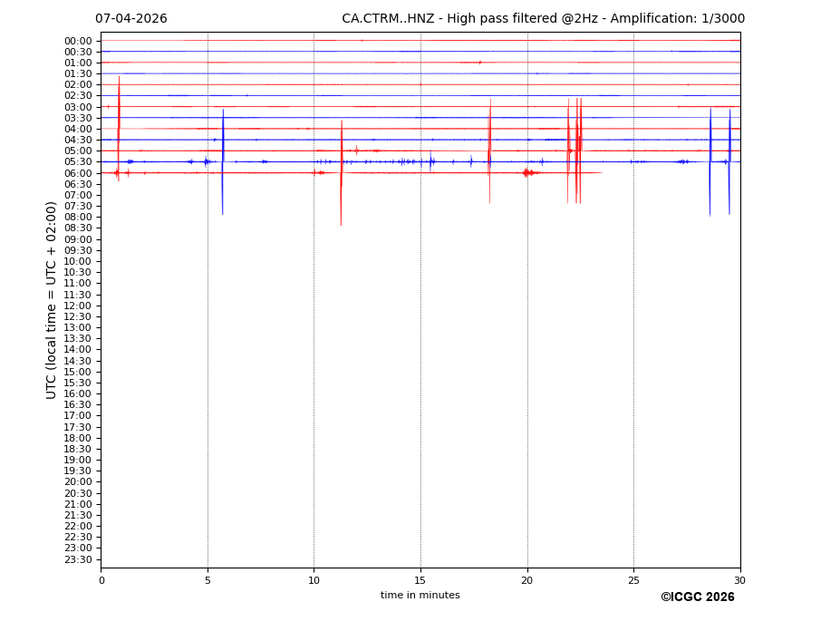Click the ©ICGC 2026 copyright text
This screenshot has width=840, height=631.
697,597
